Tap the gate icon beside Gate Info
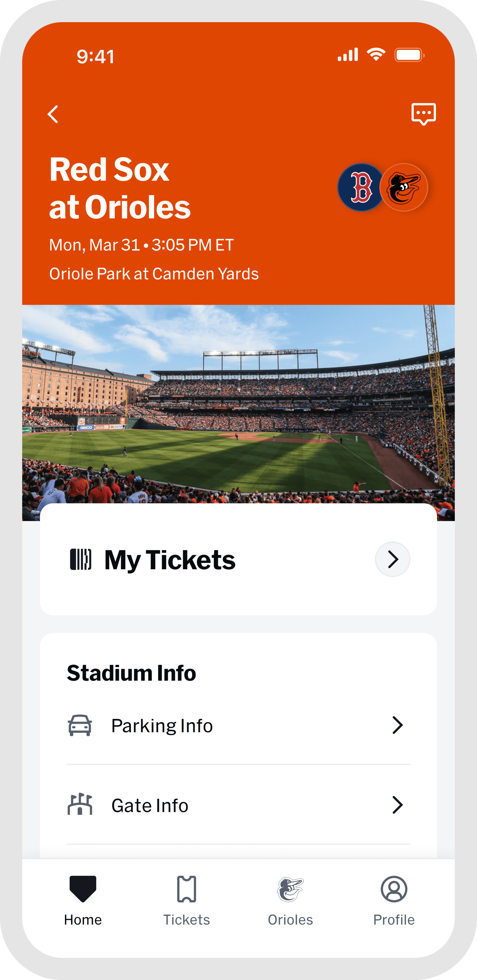 pos(80,805)
